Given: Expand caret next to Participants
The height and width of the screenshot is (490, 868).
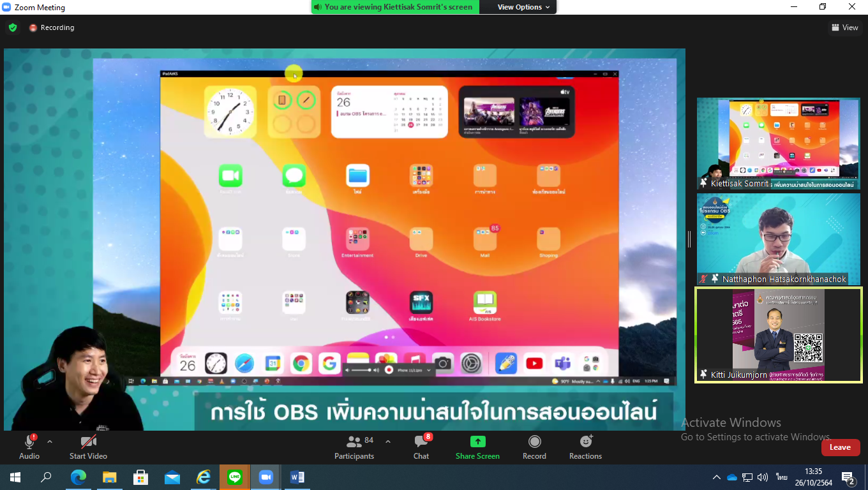Looking at the screenshot, I should pos(387,442).
